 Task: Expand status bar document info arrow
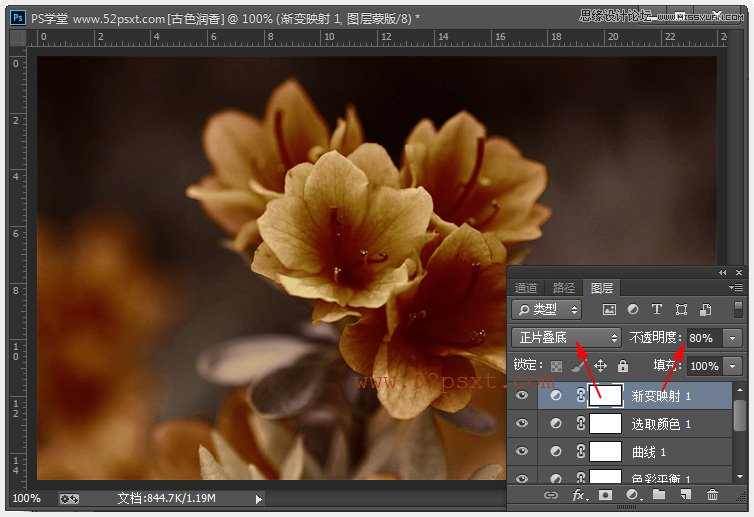[x=259, y=499]
